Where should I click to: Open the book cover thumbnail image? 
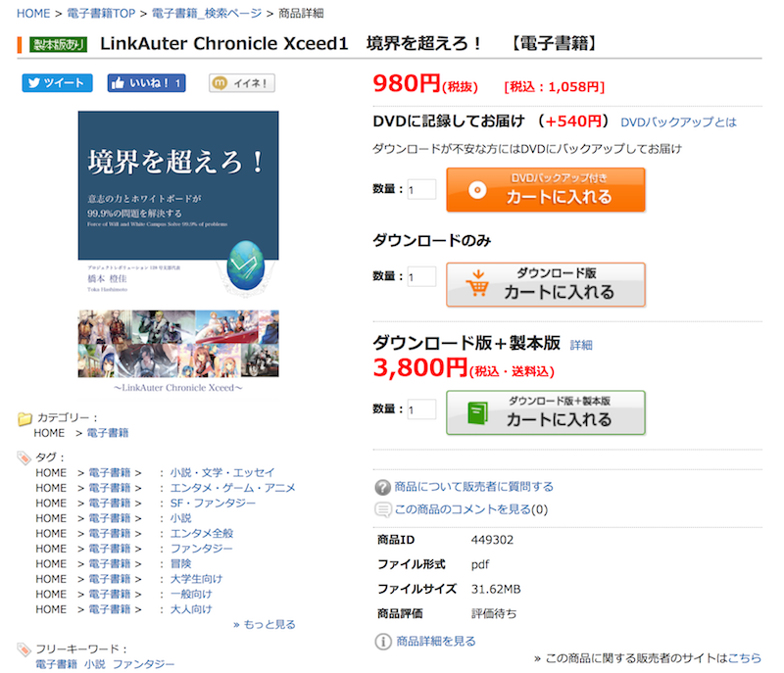178,205
